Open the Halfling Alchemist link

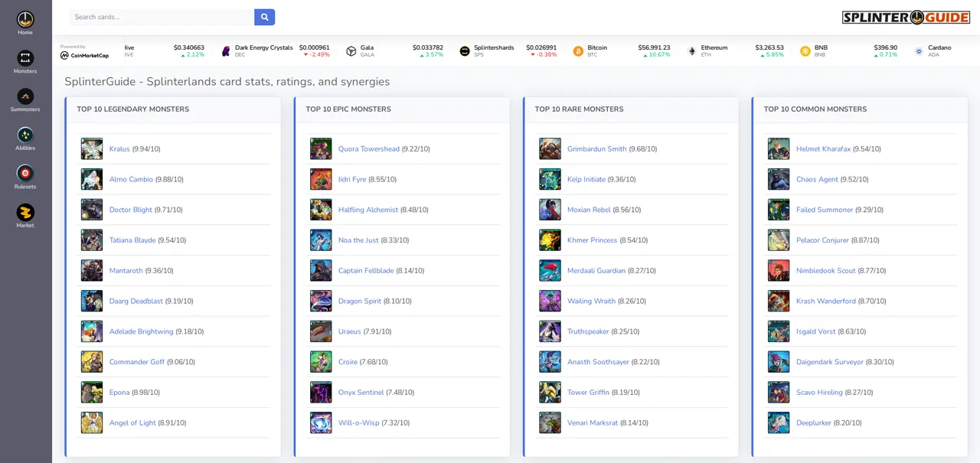[x=368, y=210]
